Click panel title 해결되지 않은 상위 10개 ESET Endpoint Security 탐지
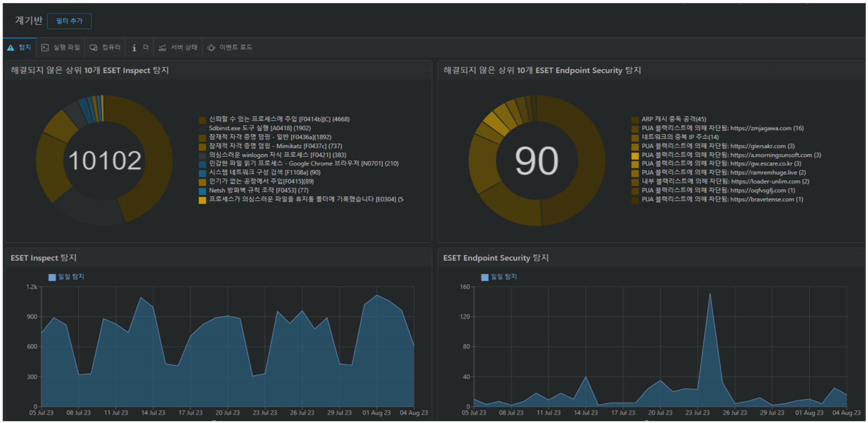The image size is (868, 423). point(542,70)
